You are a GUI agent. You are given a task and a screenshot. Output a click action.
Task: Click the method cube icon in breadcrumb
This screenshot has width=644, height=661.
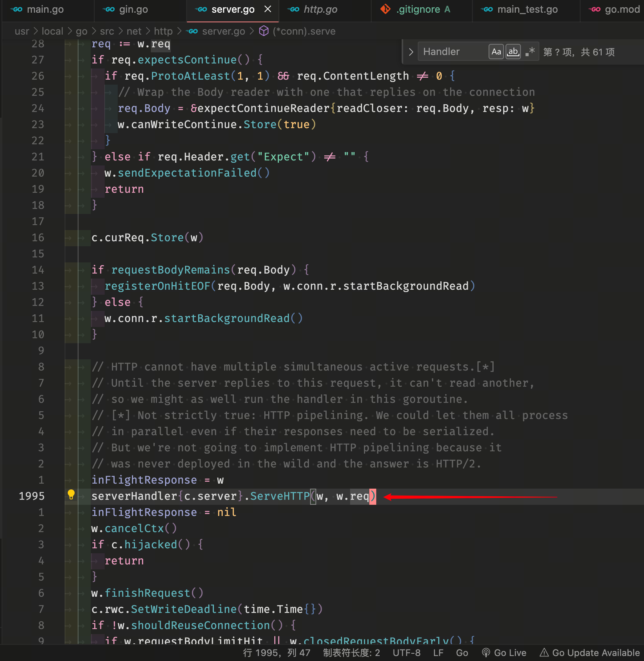[264, 31]
